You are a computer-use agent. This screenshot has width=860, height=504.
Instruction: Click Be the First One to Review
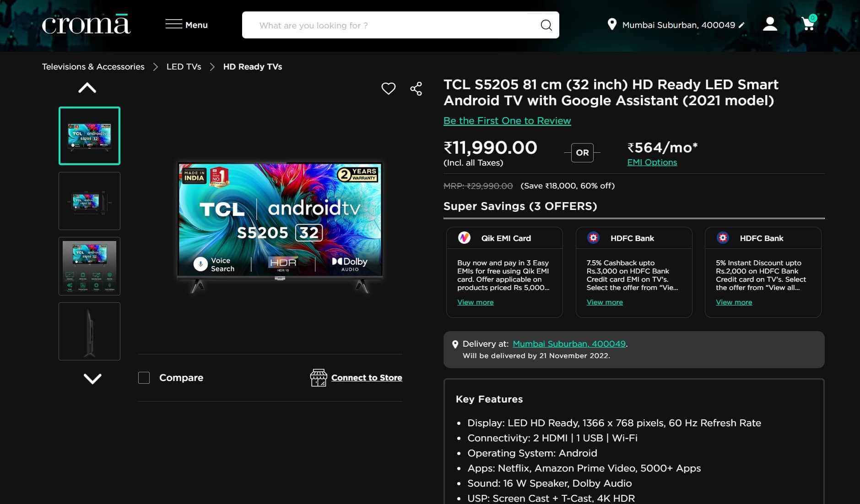point(507,121)
